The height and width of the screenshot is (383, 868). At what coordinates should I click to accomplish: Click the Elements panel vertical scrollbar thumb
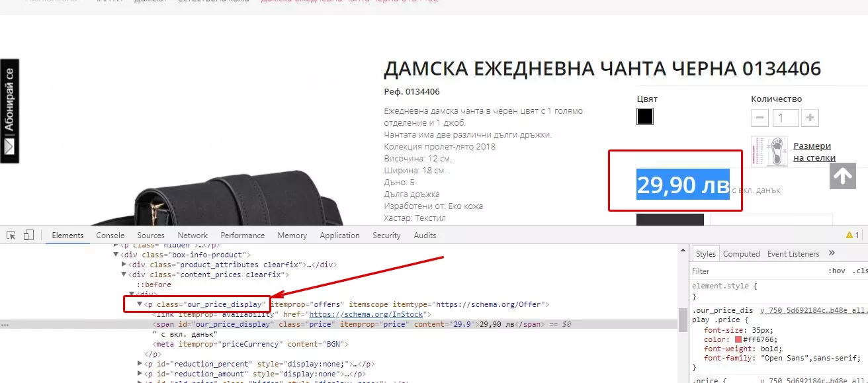[681, 319]
